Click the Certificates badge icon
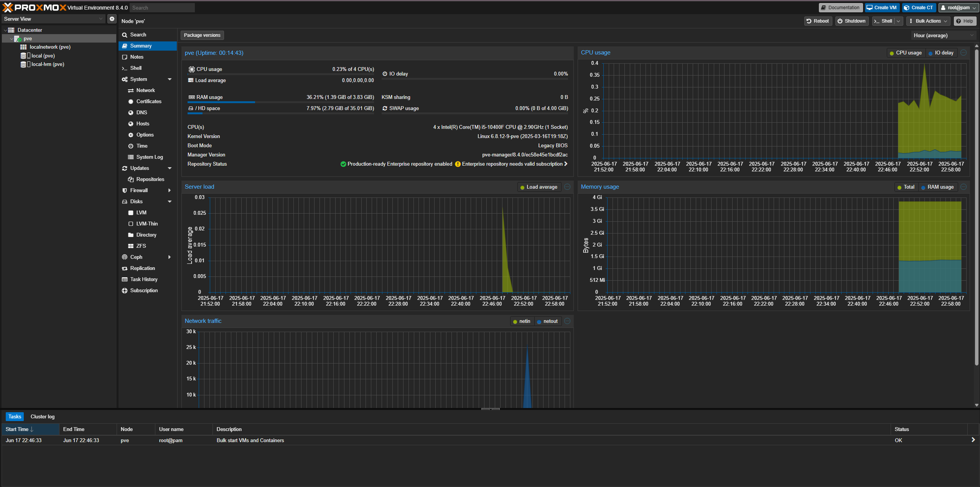980x487 pixels. pos(131,102)
